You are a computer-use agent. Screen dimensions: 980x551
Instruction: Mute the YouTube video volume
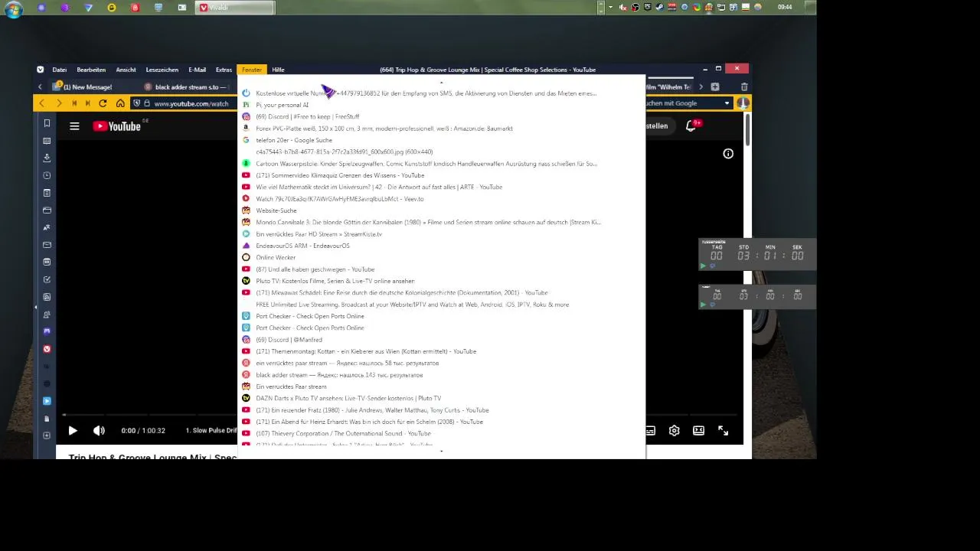coord(99,431)
